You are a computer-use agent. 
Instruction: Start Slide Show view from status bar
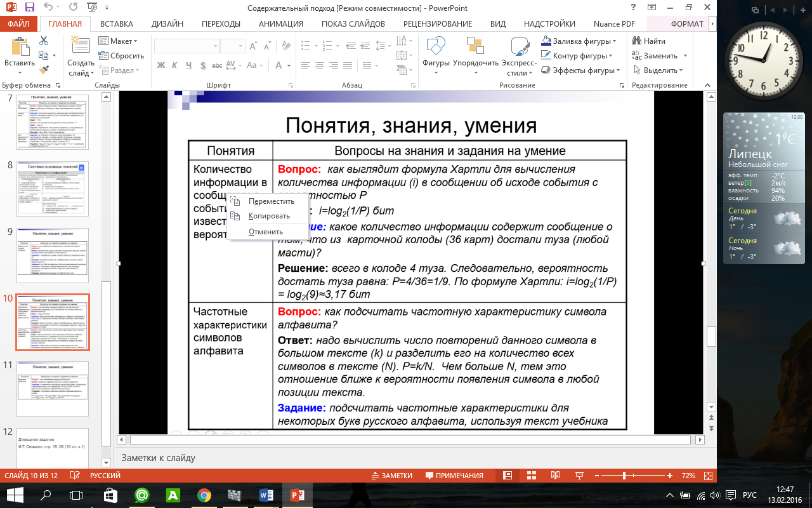579,476
